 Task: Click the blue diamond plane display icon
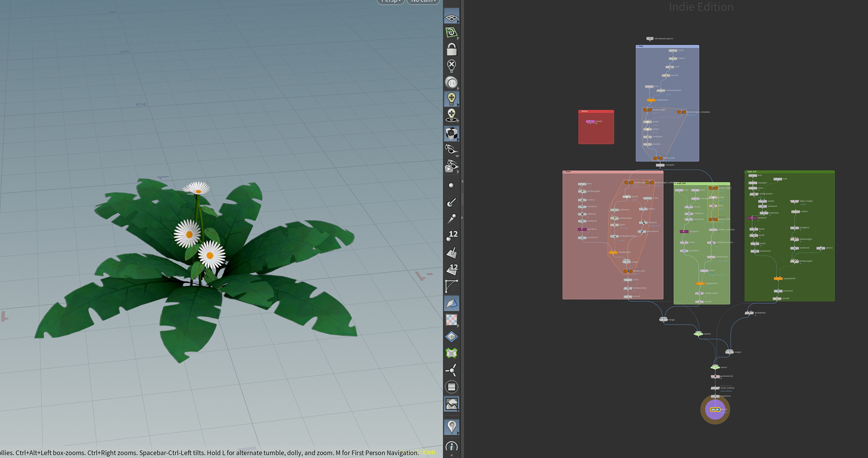(452, 337)
